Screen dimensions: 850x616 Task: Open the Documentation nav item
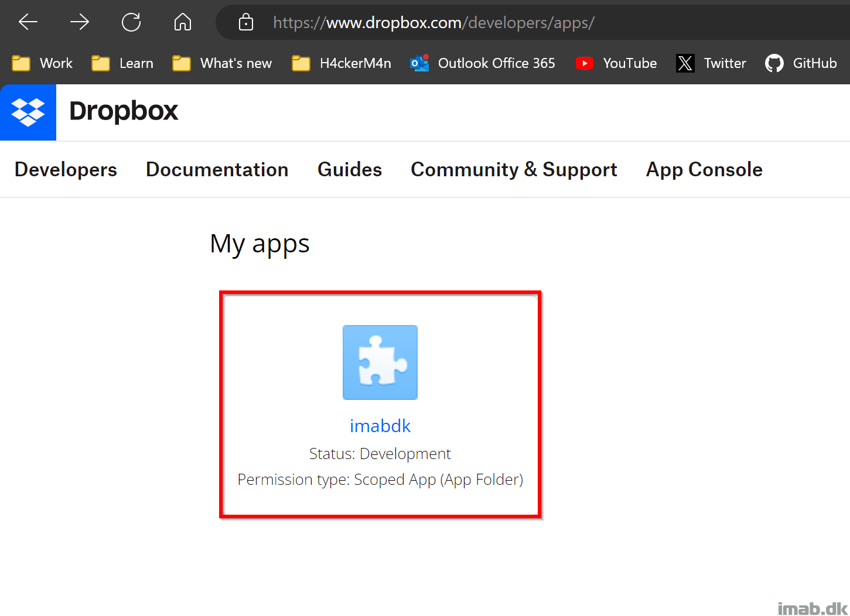point(217,169)
